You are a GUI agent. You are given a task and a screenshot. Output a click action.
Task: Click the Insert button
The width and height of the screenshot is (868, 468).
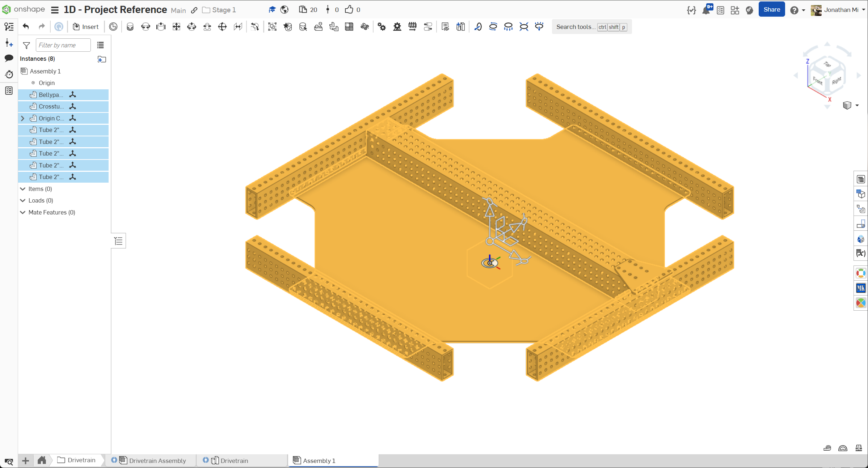(86, 27)
